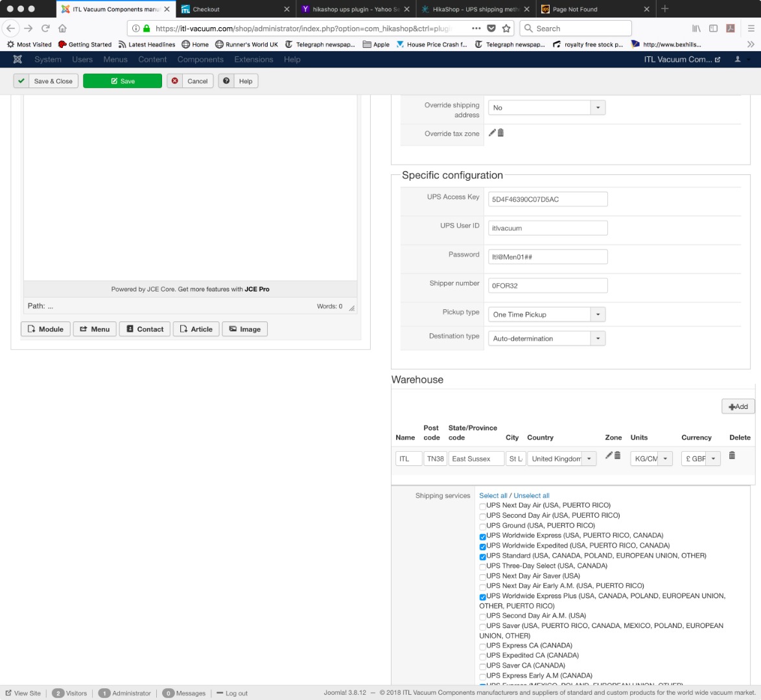
Task: Open the Users menu
Action: pos(82,59)
